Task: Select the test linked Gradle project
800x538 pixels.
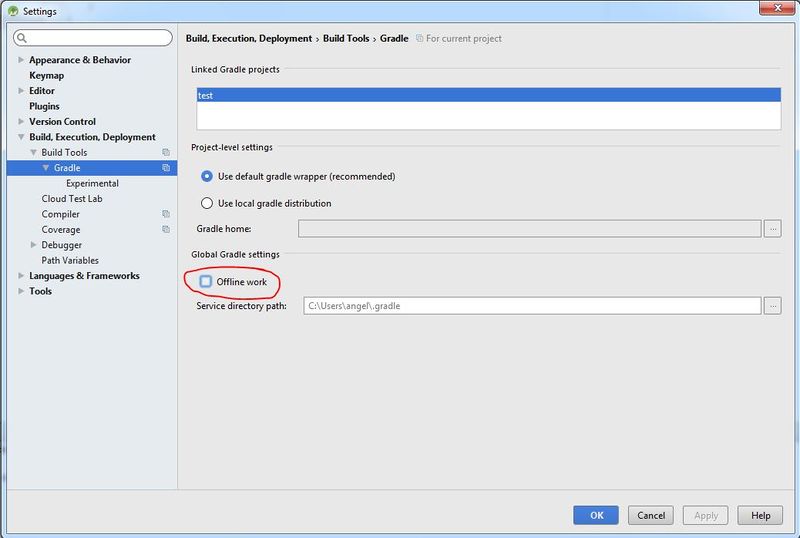Action: click(488, 95)
